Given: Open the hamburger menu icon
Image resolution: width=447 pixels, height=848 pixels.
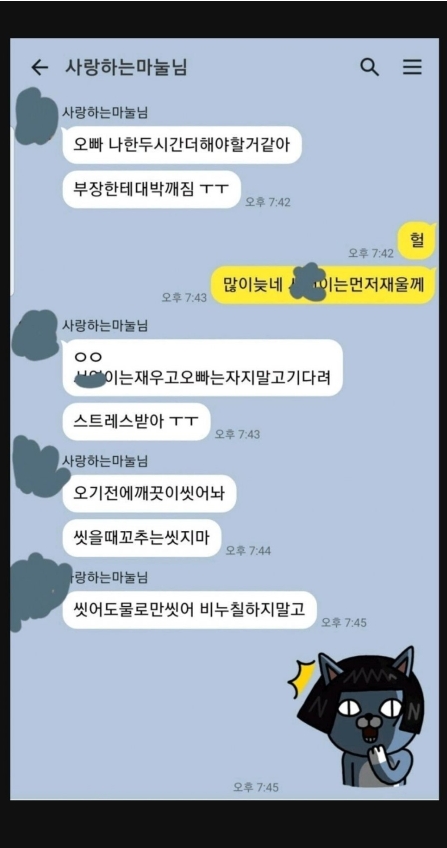Looking at the screenshot, I should click(x=412, y=67).
